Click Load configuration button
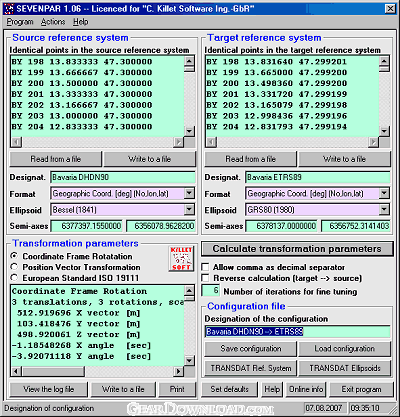The width and height of the screenshot is (400, 417). coord(345,349)
